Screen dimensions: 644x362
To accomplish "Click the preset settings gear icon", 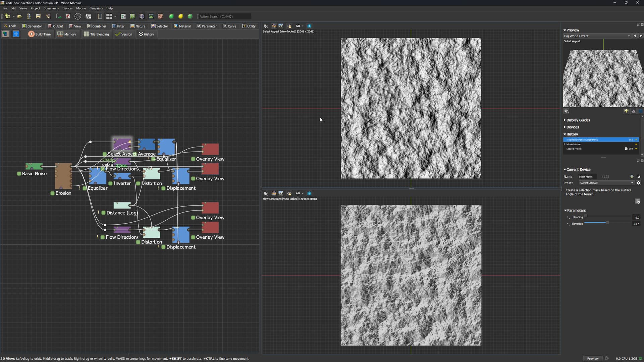I will point(639,183).
